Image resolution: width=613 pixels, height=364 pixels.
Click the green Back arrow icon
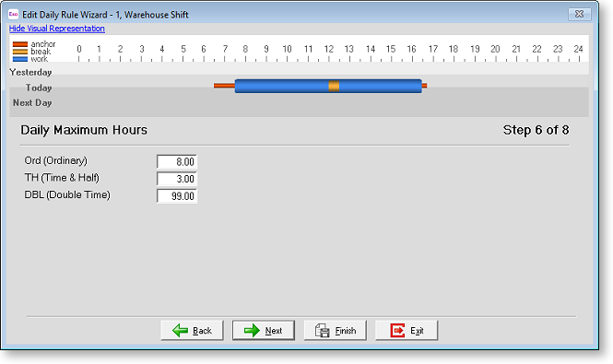181,331
